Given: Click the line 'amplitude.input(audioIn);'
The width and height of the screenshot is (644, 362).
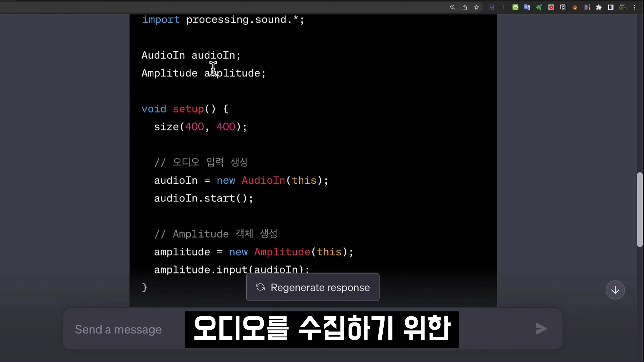Looking at the screenshot, I should tap(232, 270).
